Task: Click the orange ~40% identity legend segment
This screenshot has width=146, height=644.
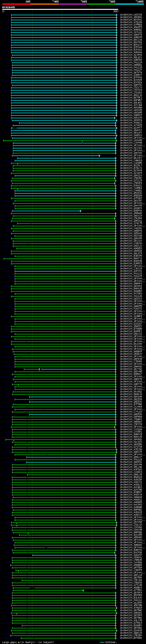Action: click(45, 4)
